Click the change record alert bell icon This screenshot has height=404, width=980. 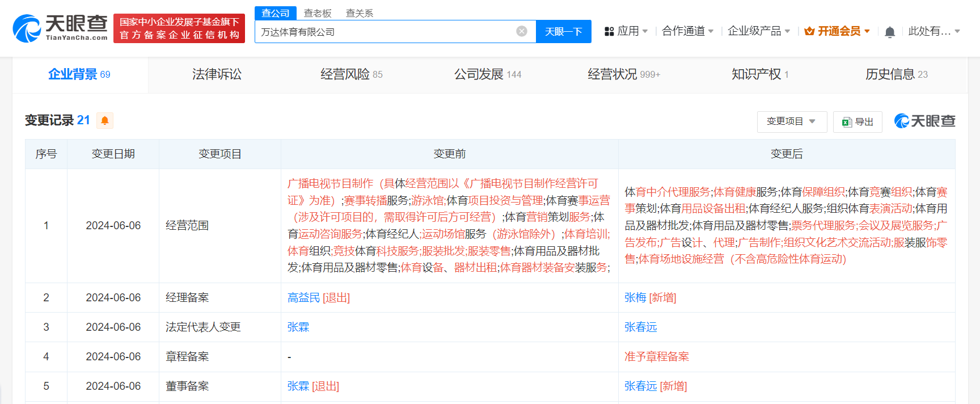click(105, 120)
